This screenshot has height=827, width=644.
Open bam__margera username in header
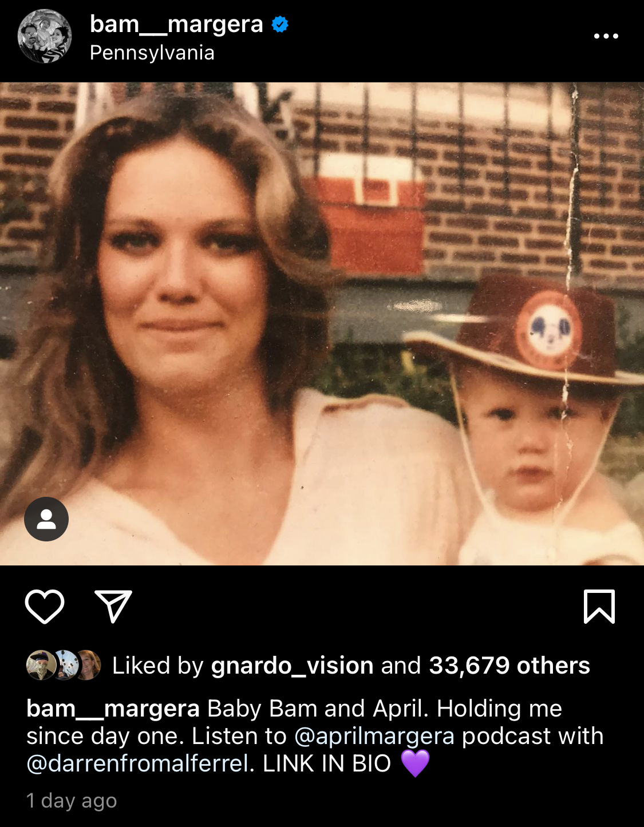176,24
